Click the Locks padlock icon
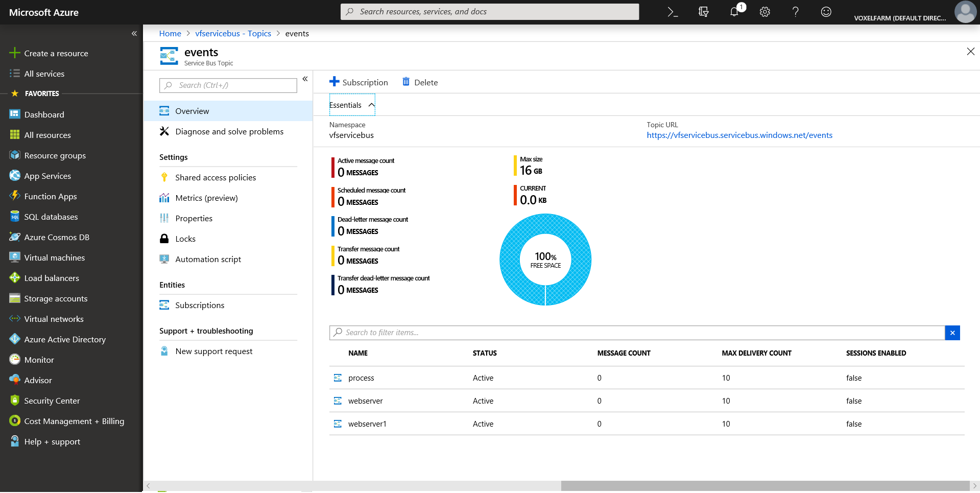The height and width of the screenshot is (493, 980). (x=164, y=239)
